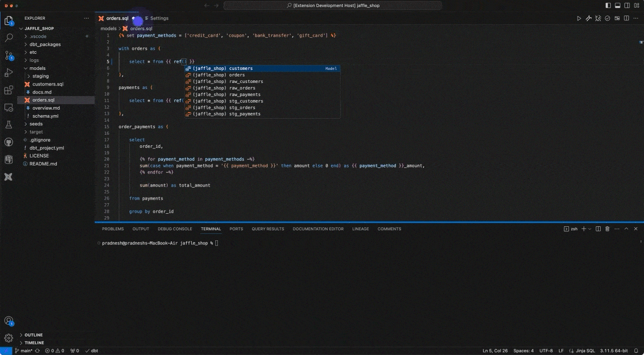Toggle the bottom panel visibility

[618, 5]
